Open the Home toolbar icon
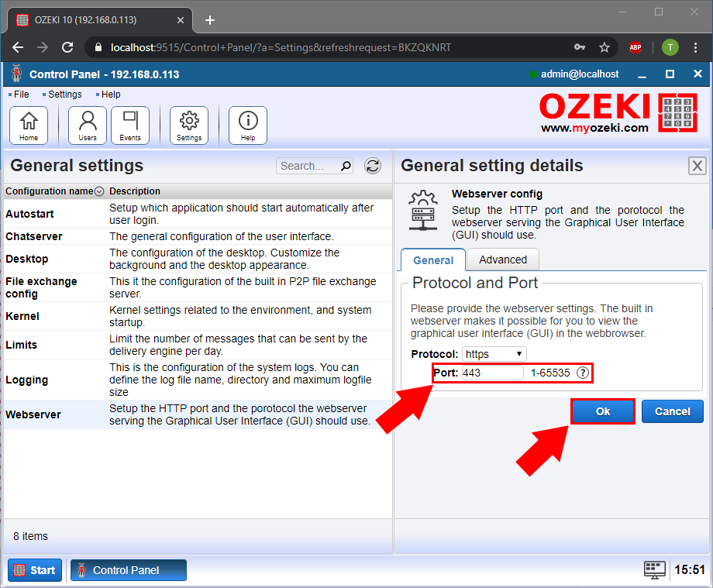 click(x=29, y=126)
